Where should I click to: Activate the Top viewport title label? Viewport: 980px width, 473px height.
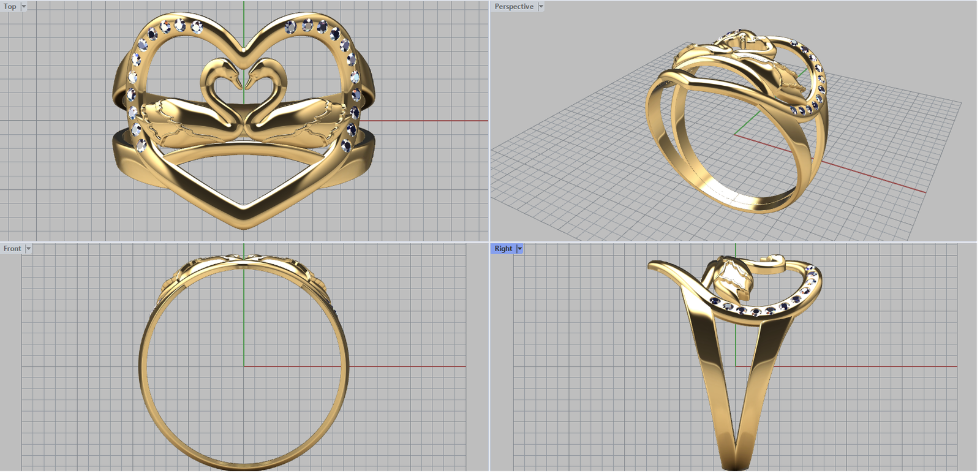click(x=10, y=7)
